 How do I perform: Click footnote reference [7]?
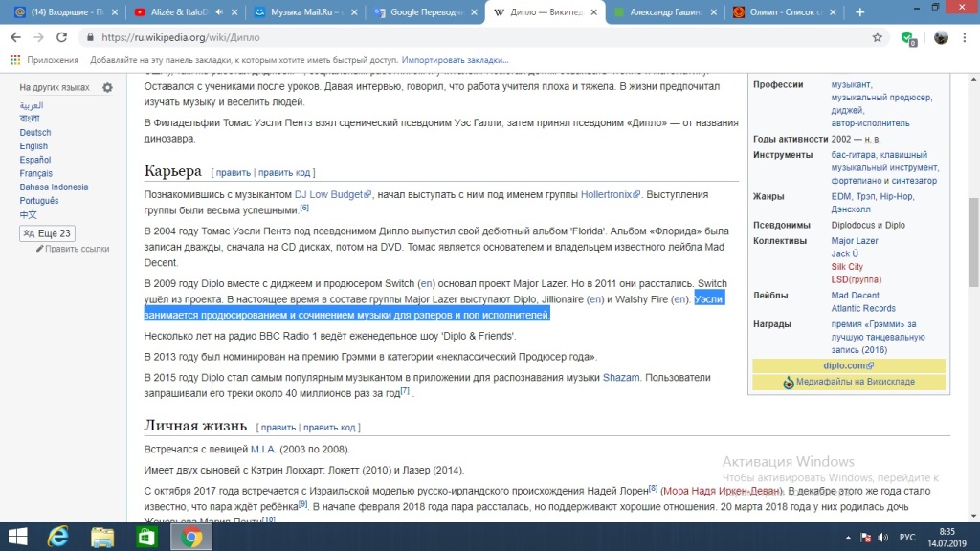tap(405, 390)
